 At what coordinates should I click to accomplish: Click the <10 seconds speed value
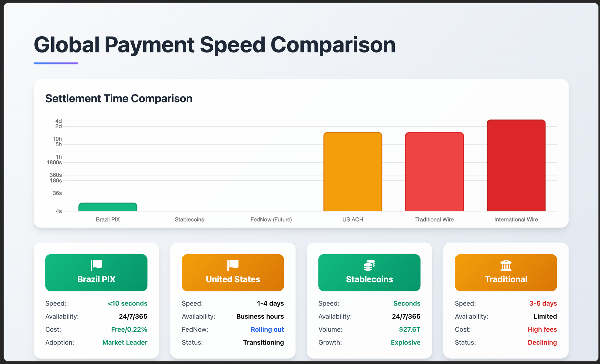tap(127, 303)
